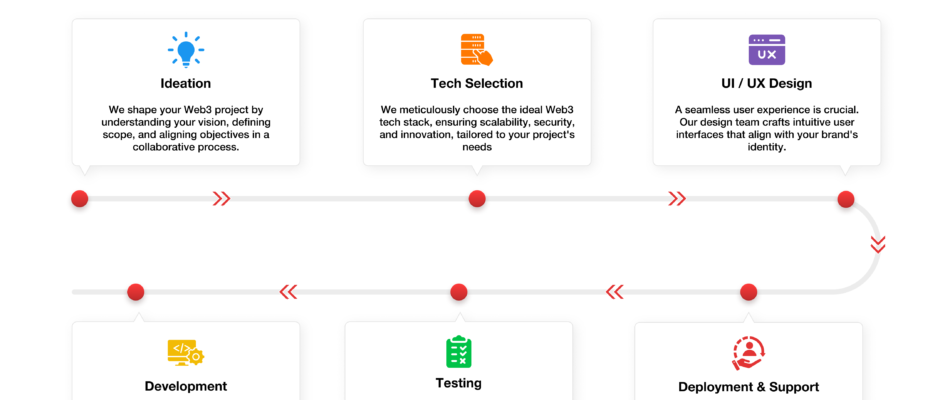
Task: Select the Deployment & Support timeline dot
Action: click(749, 292)
